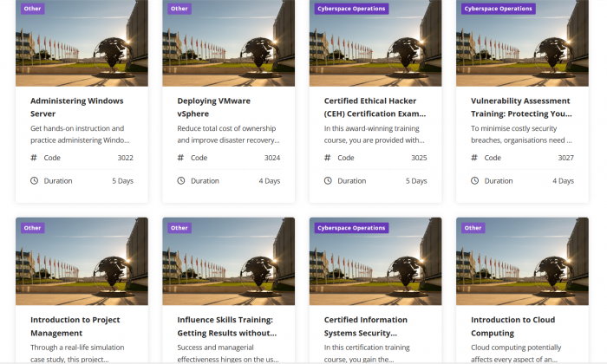The height and width of the screenshot is (364, 607).
Task: Click the code value 3027
Action: pos(566,158)
